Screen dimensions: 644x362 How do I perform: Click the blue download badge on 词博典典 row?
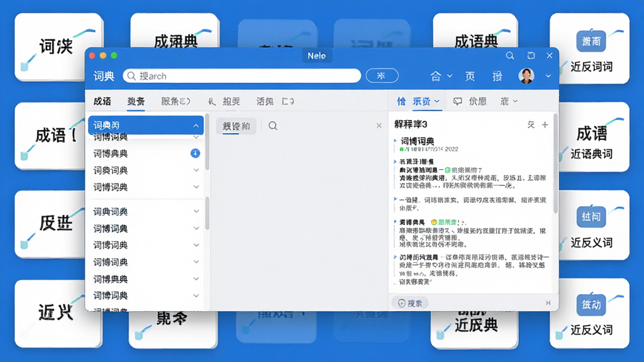tap(195, 153)
